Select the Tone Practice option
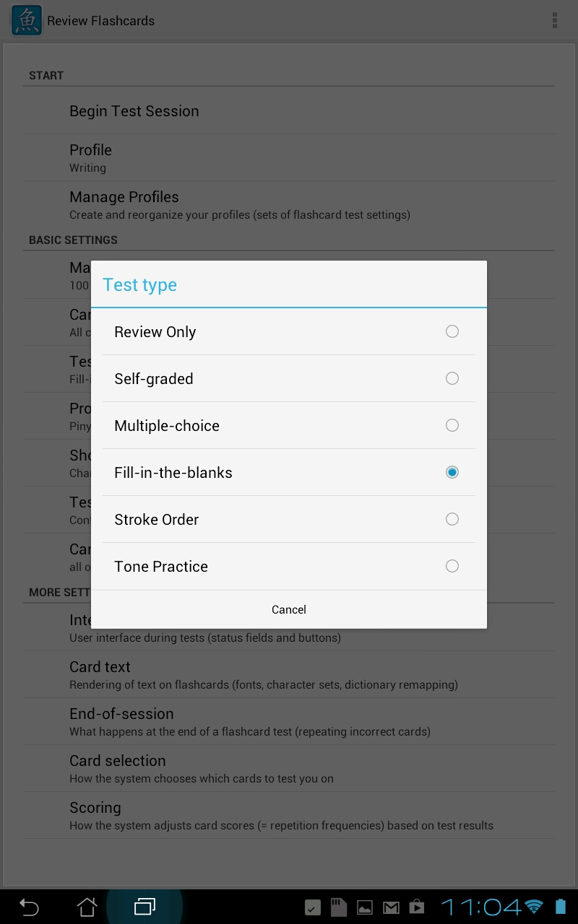This screenshot has width=578, height=924. click(289, 566)
